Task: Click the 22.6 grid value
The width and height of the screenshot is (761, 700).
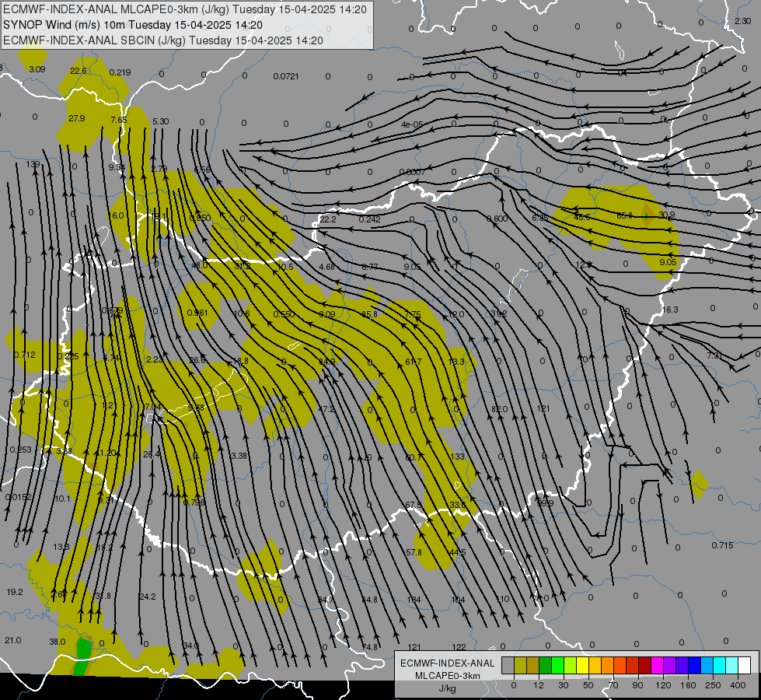Action: click(79, 71)
